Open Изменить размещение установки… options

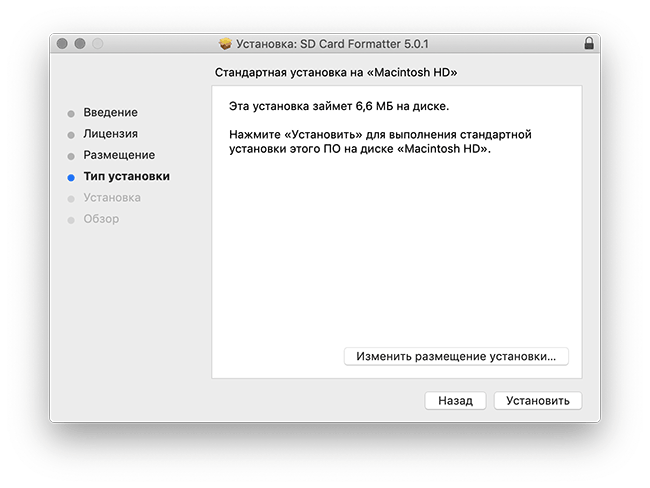point(456,357)
